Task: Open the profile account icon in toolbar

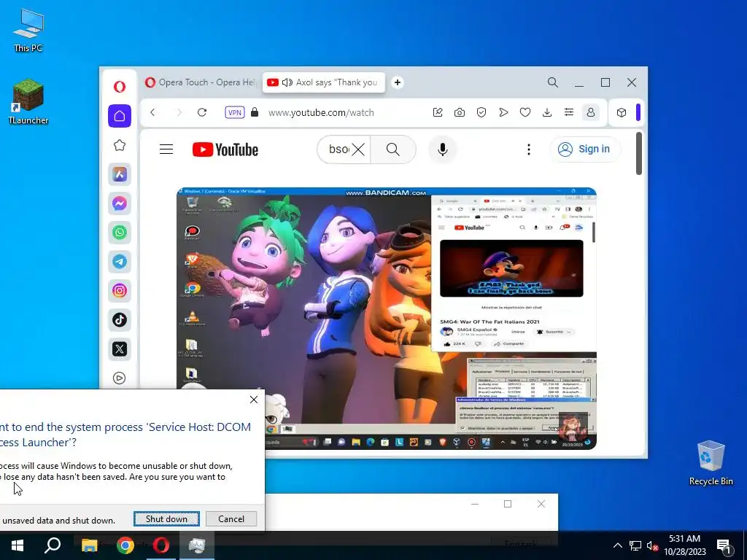Action: (591, 112)
